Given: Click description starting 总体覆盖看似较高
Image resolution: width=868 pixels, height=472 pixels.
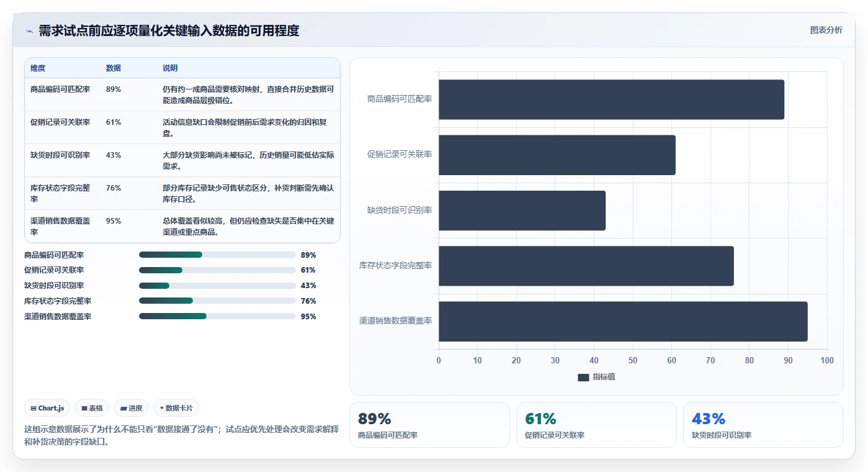Looking at the screenshot, I should [x=248, y=226].
